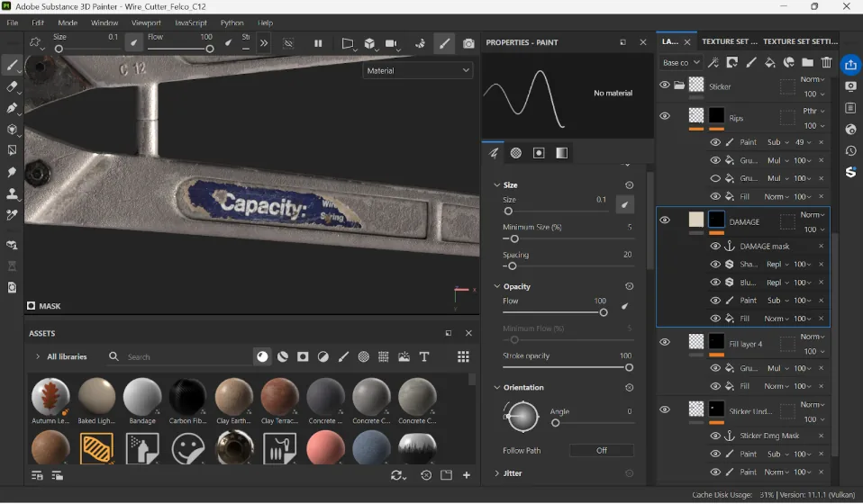Select the Eraser tool
The width and height of the screenshot is (863, 504).
coord(12,86)
